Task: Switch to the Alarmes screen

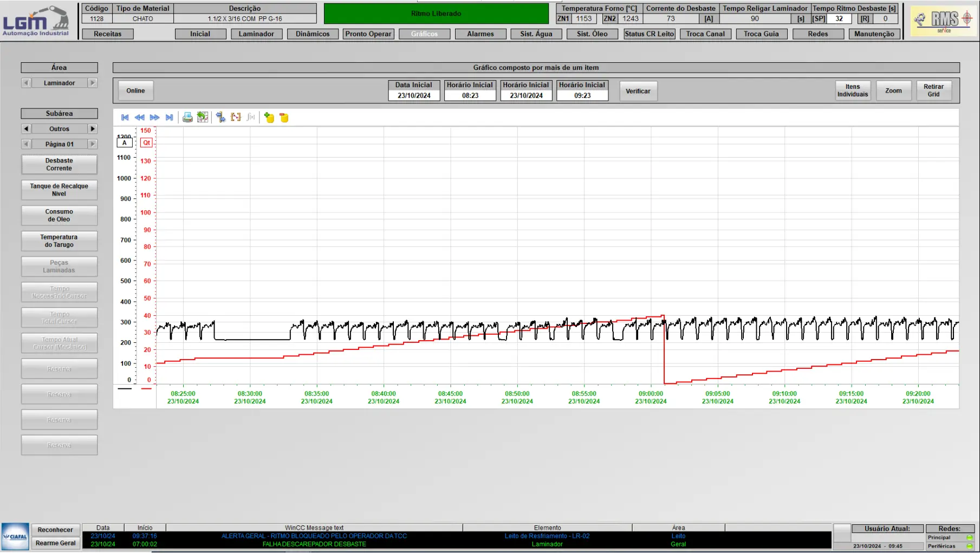Action: tap(480, 34)
